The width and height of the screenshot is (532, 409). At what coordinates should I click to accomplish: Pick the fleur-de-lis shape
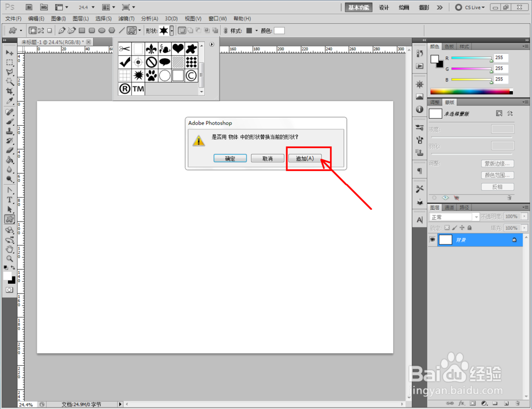(x=151, y=49)
